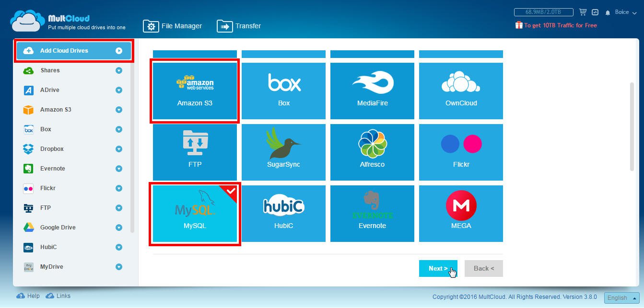This screenshot has height=308, width=644.
Task: Click the Google Drive sidebar icon
Action: [28, 228]
